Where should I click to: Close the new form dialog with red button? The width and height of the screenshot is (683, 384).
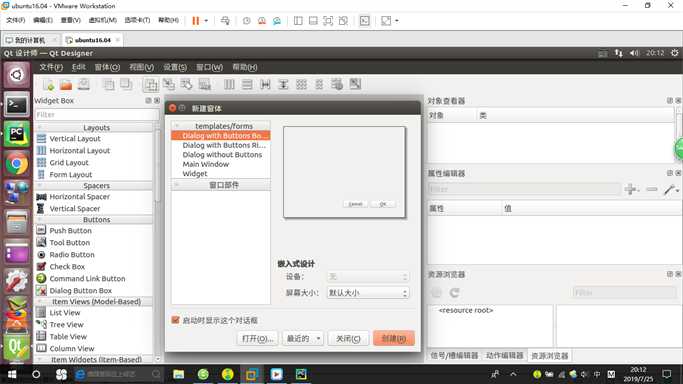[x=172, y=108]
